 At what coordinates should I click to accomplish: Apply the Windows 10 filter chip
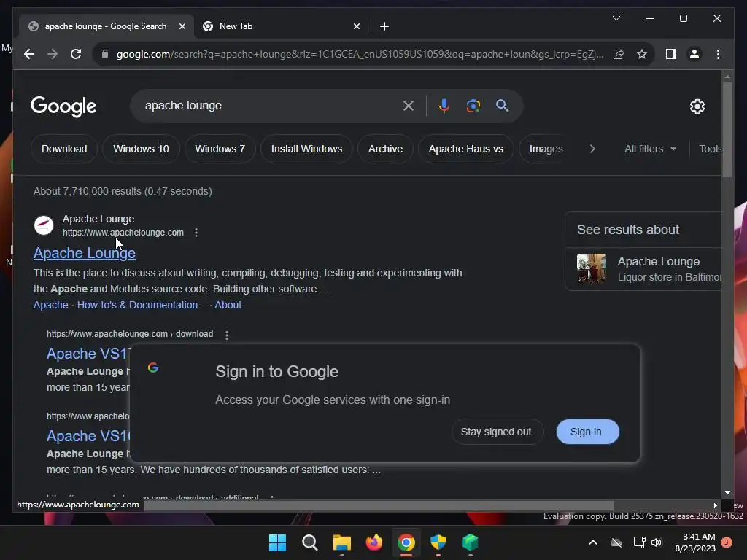(x=141, y=149)
